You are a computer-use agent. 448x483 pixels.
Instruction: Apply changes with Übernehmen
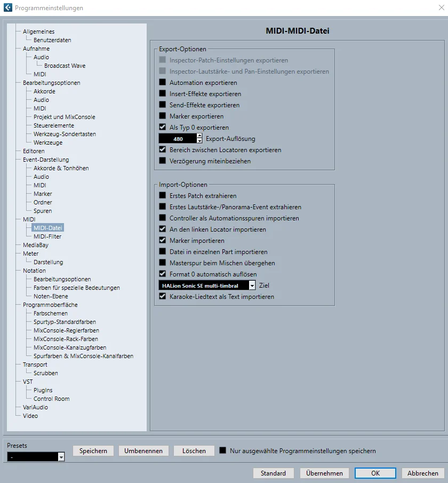324,473
